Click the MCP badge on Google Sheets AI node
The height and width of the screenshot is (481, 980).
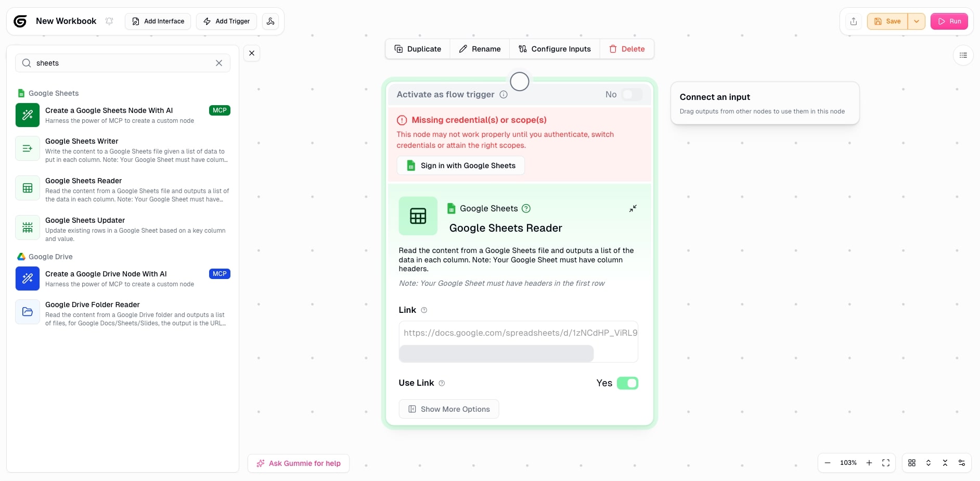[220, 110]
